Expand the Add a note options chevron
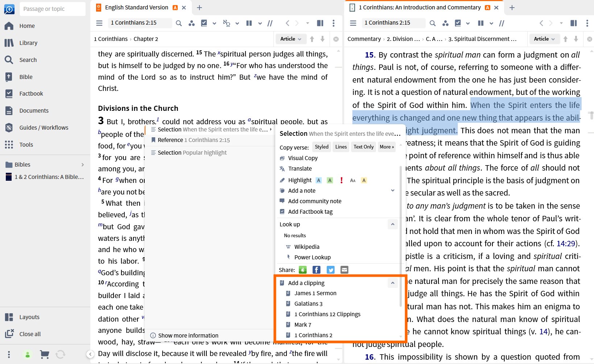Image resolution: width=594 pixels, height=364 pixels. coord(393,191)
